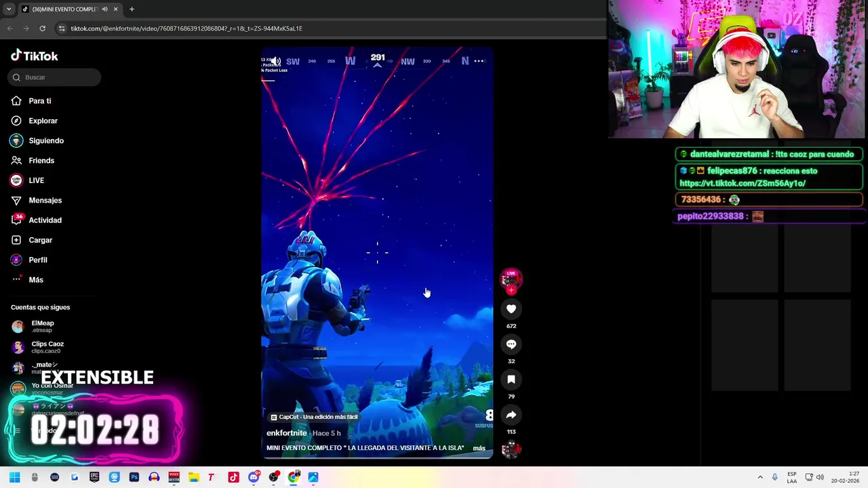Mute the TikTok video volume icon

point(275,61)
